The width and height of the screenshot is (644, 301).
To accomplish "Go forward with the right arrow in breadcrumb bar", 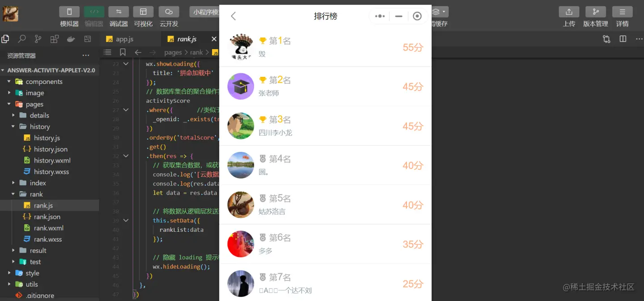I will tap(153, 52).
